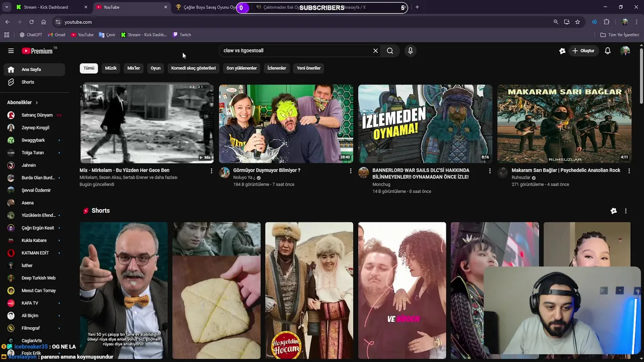The image size is (644, 362).
Task: Select the Yeni öneriler chip
Action: (x=308, y=68)
